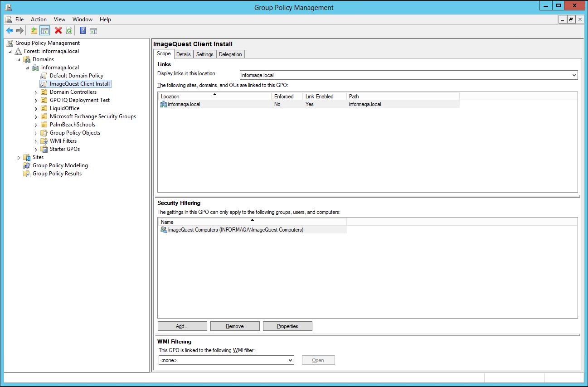Open the Display links location dropdown
The width and height of the screenshot is (588, 387).
pyautogui.click(x=574, y=75)
